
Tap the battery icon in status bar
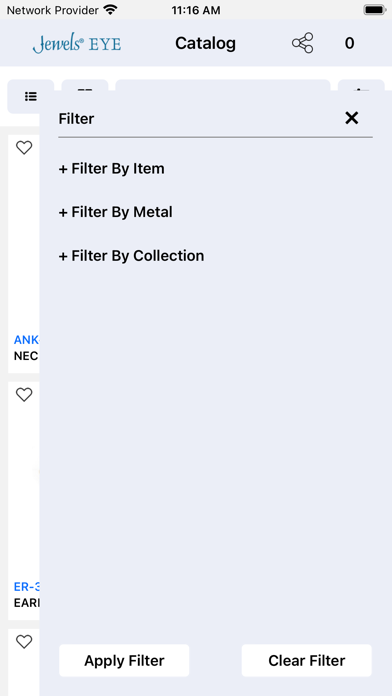pos(375,10)
